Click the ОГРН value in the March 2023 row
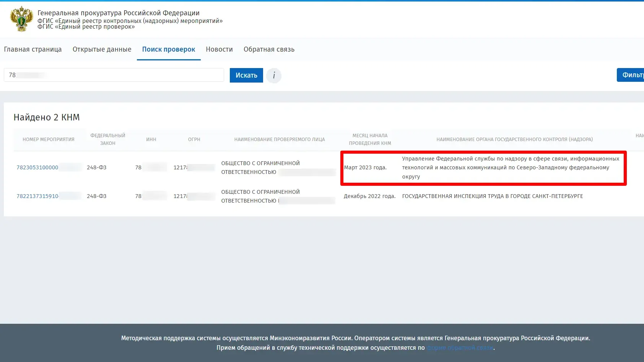644x362 pixels. pos(194,167)
